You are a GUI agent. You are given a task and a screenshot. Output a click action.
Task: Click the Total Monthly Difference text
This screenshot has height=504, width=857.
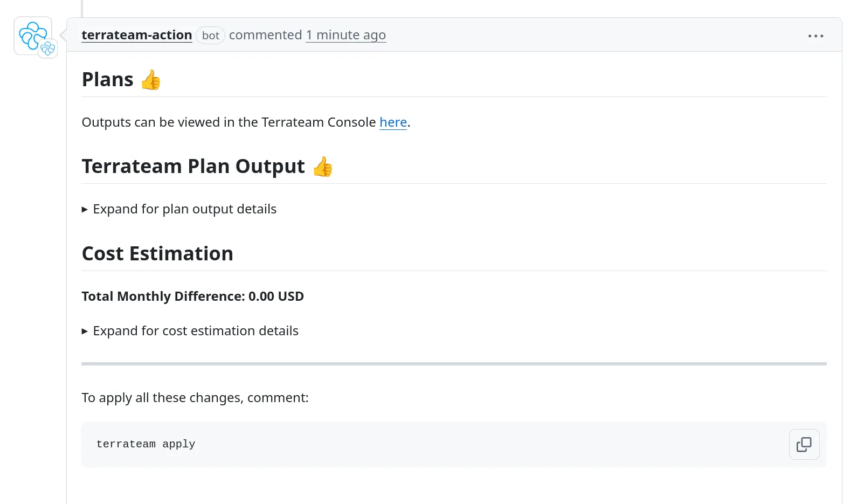coord(193,296)
